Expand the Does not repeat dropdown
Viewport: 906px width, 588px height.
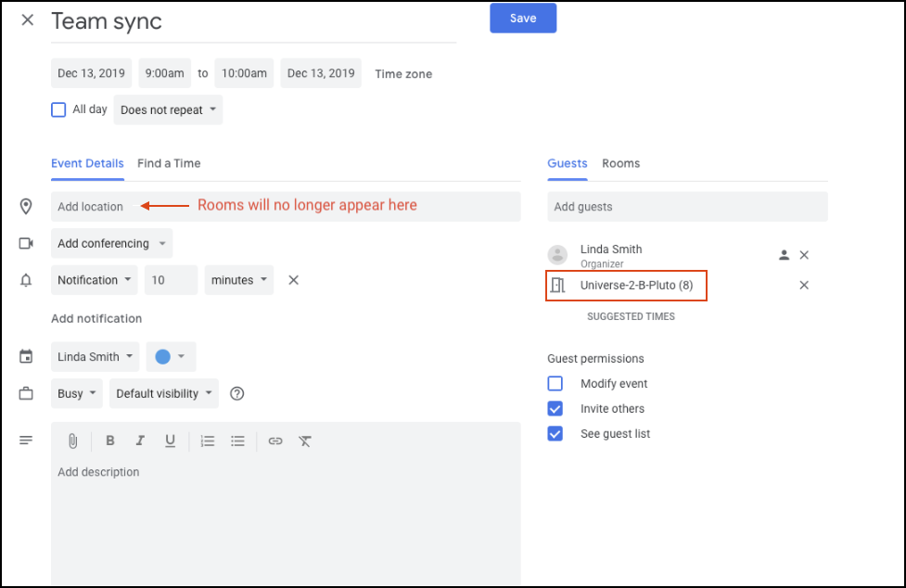click(168, 109)
